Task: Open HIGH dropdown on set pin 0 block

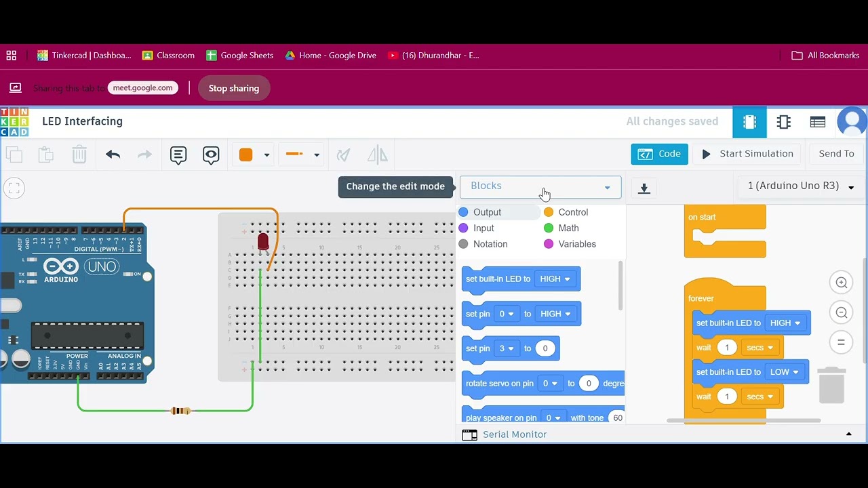Action: pyautogui.click(x=555, y=314)
